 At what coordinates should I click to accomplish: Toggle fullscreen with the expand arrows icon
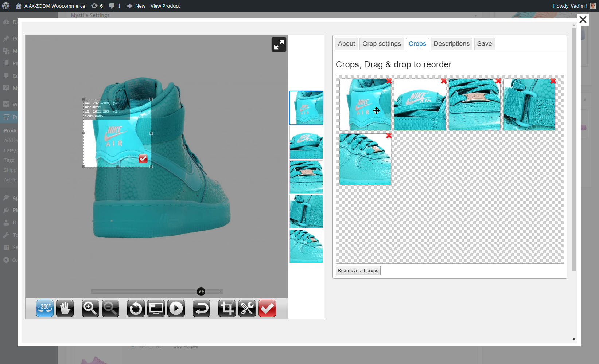[x=279, y=44]
